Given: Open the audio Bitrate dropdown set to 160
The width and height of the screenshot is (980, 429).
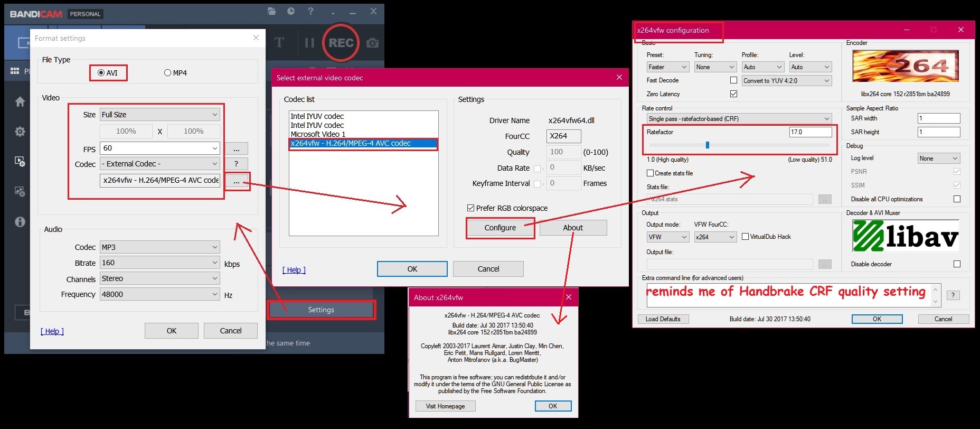Looking at the screenshot, I should click(160, 263).
